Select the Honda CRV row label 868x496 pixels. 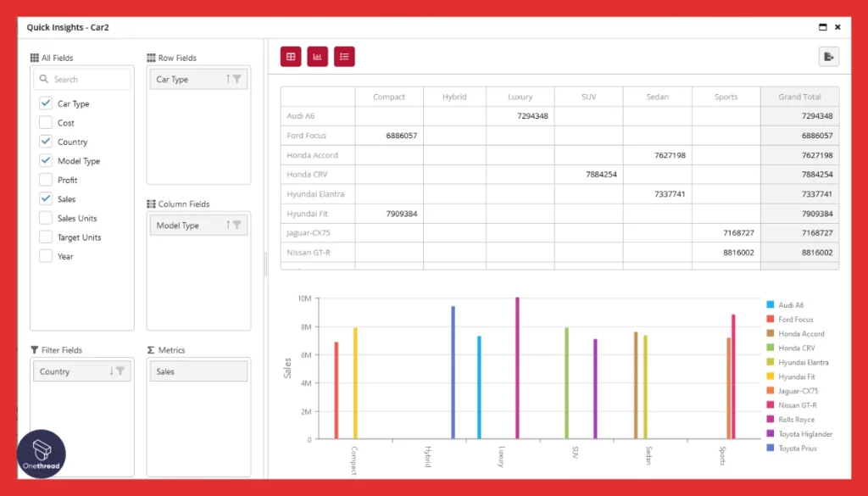point(307,175)
